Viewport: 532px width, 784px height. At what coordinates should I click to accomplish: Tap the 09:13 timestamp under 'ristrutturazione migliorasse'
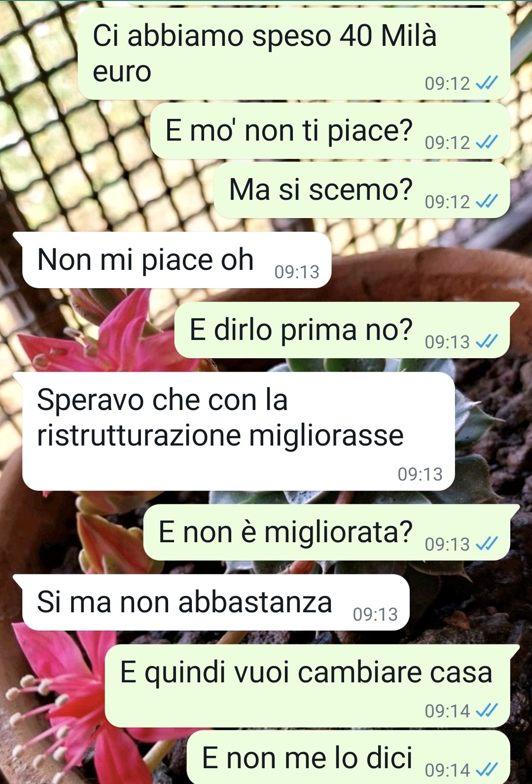420,474
